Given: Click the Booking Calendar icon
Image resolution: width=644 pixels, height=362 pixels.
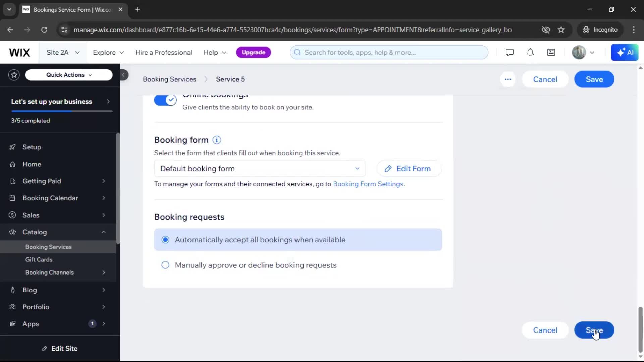Looking at the screenshot, I should pos(13,198).
